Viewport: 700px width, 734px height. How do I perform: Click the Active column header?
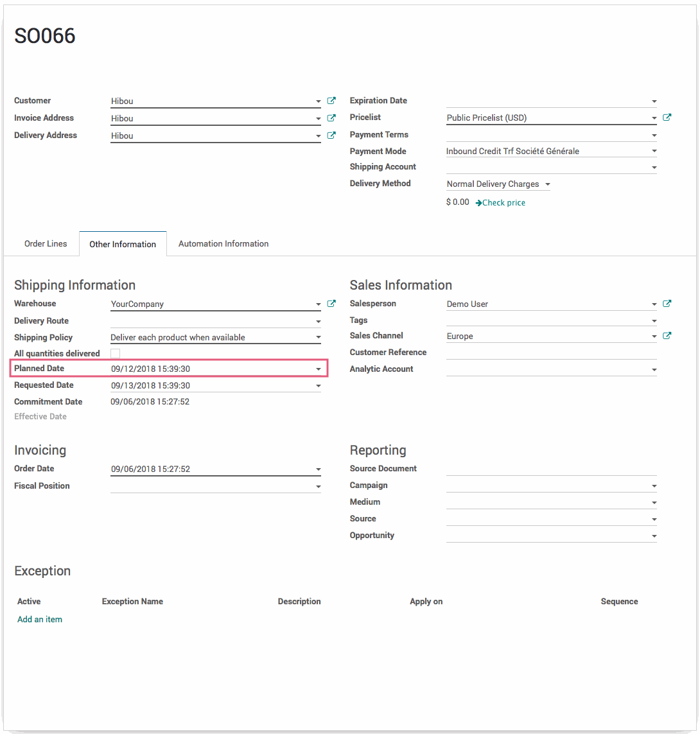point(29,602)
